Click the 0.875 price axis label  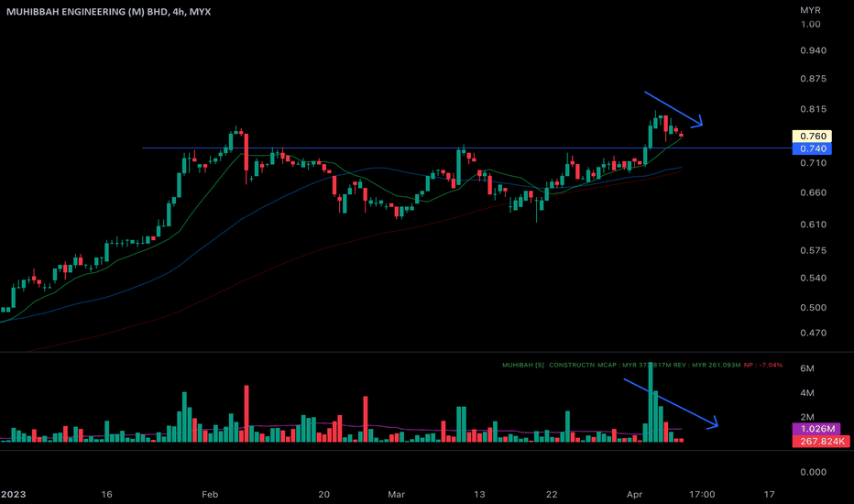[x=813, y=79]
